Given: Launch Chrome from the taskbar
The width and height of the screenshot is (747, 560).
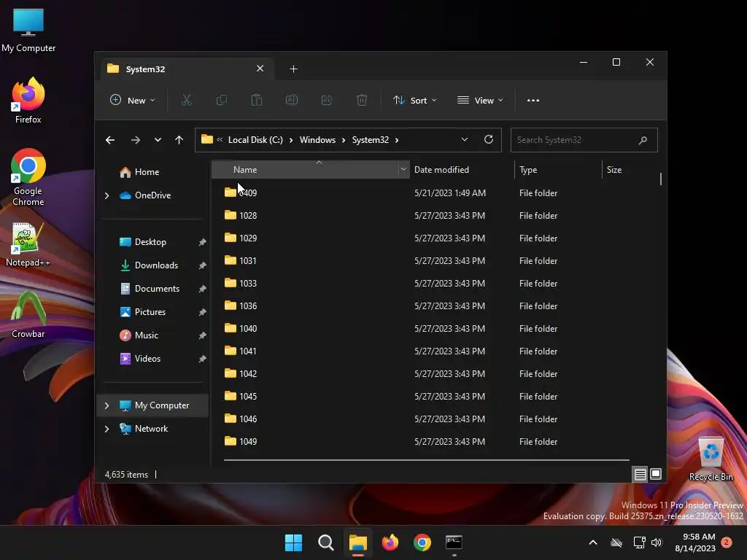Looking at the screenshot, I should pyautogui.click(x=422, y=542).
